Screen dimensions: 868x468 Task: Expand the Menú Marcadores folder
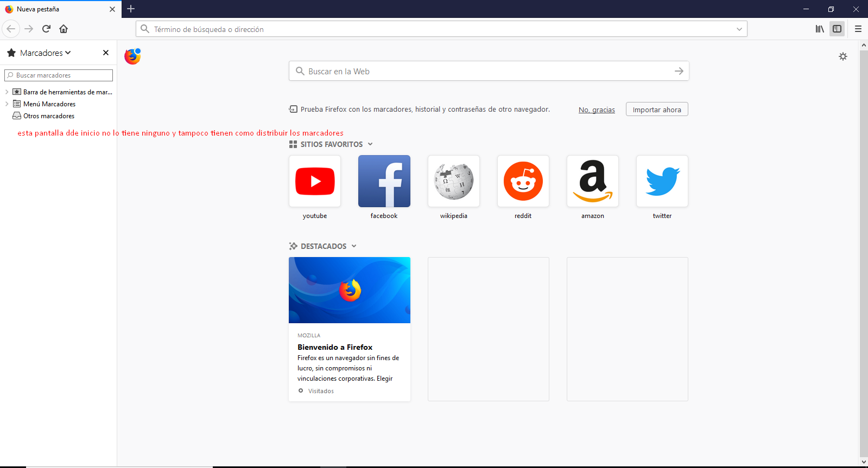point(7,104)
